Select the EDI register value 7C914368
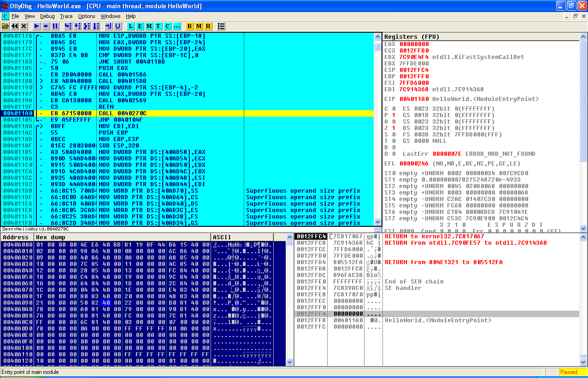Image resolution: width=588 pixels, height=378 pixels. (x=414, y=89)
